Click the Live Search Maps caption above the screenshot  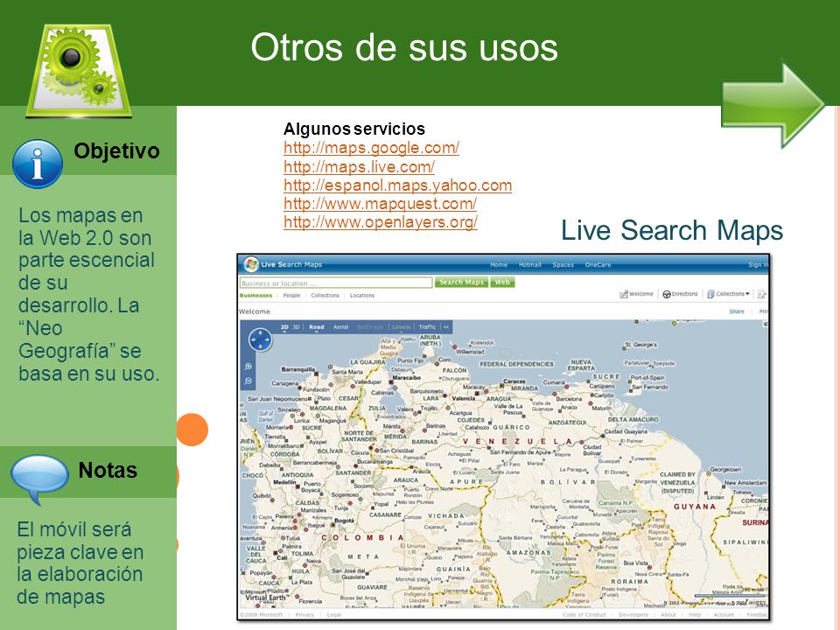coord(672,231)
